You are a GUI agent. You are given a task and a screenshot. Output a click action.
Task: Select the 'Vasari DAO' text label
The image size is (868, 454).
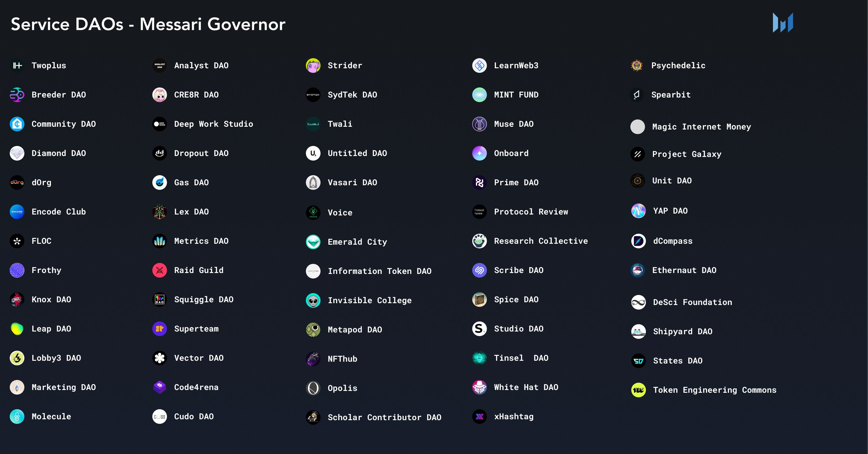click(353, 182)
